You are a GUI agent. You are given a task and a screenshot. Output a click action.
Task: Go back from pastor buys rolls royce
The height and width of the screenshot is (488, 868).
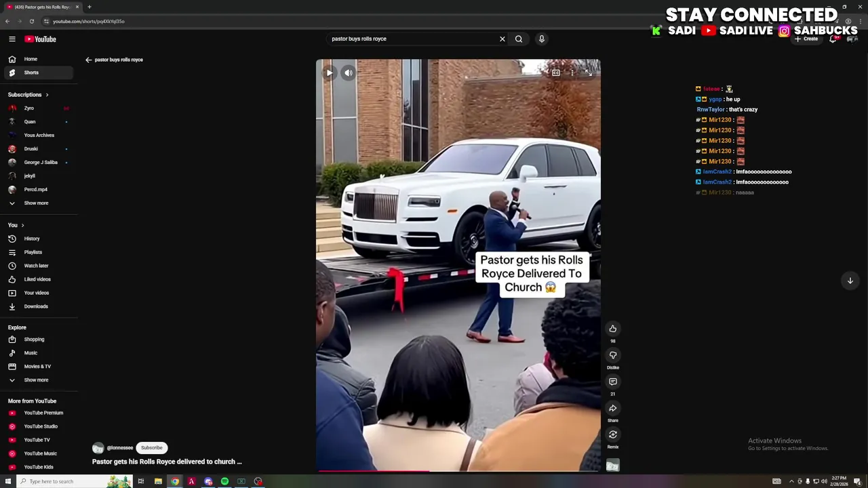click(x=88, y=60)
